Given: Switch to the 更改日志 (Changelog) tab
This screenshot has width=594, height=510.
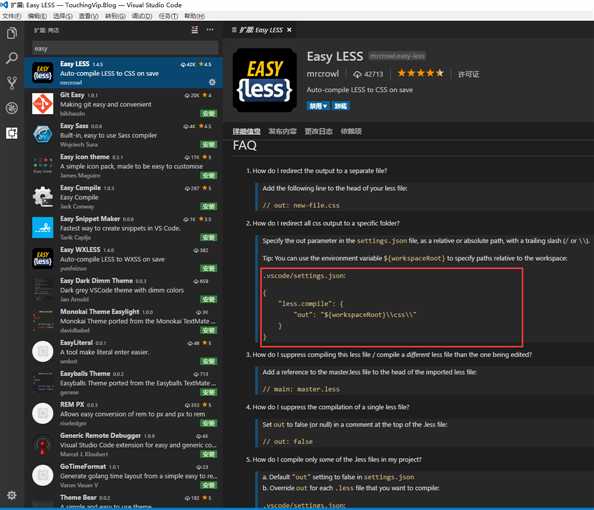Looking at the screenshot, I should pyautogui.click(x=318, y=131).
